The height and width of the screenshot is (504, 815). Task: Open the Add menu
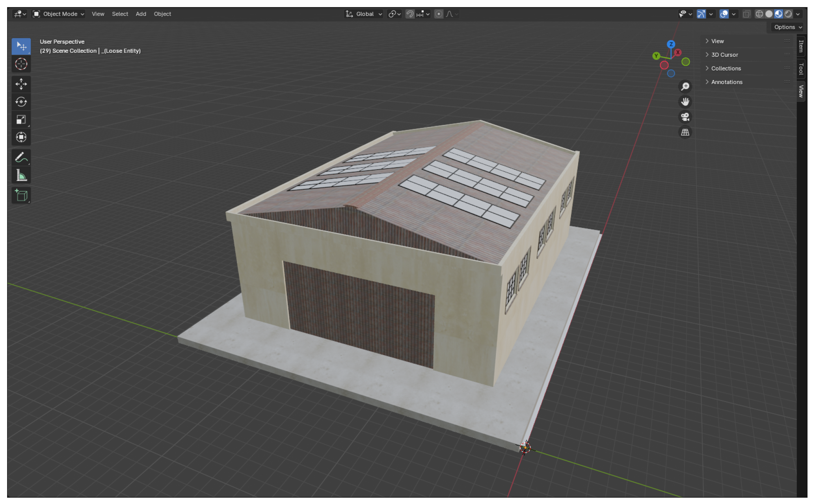pos(141,14)
